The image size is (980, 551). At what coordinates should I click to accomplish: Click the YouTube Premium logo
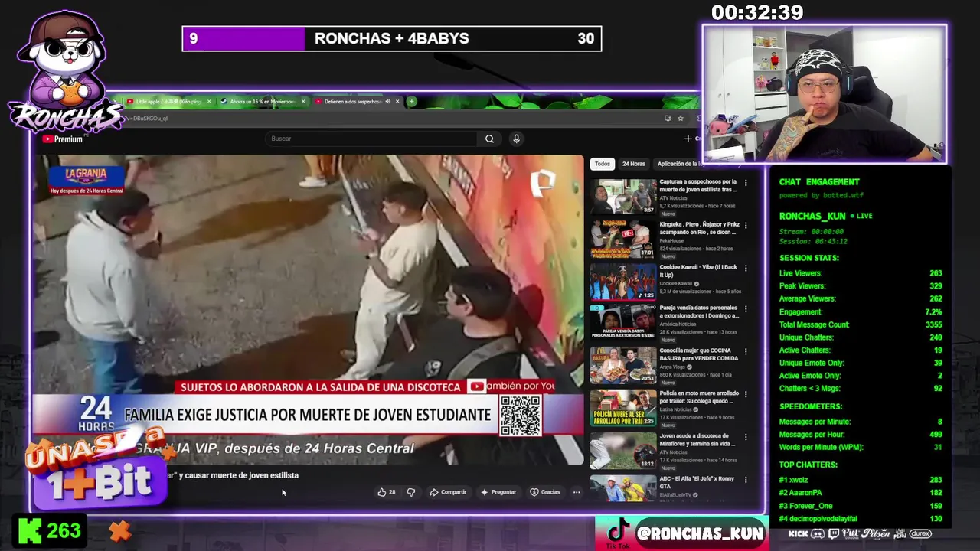[x=63, y=139]
